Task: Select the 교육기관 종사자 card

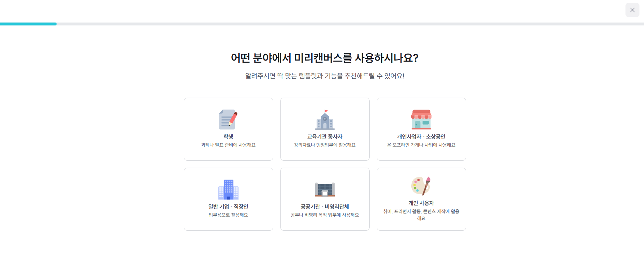Action: pyautogui.click(x=325, y=129)
